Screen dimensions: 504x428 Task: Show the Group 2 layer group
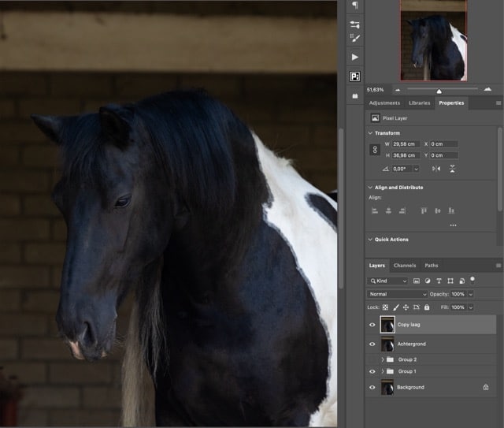[372, 359]
